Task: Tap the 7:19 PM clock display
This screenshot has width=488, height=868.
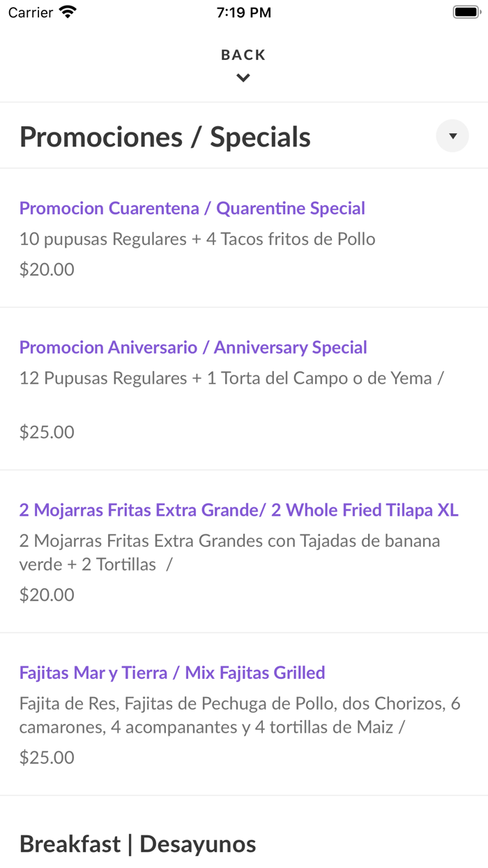Action: click(x=243, y=11)
